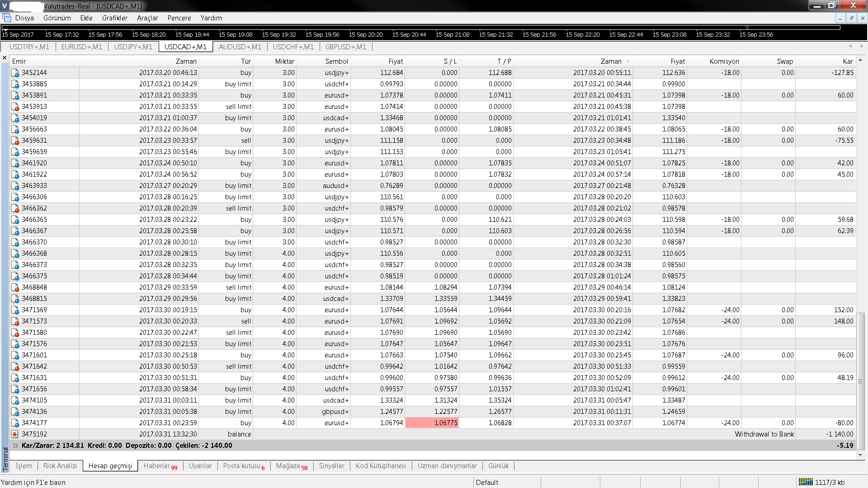Click the sell limit icon of order 3453913
The height and width of the screenshot is (488, 868).
[x=15, y=107]
